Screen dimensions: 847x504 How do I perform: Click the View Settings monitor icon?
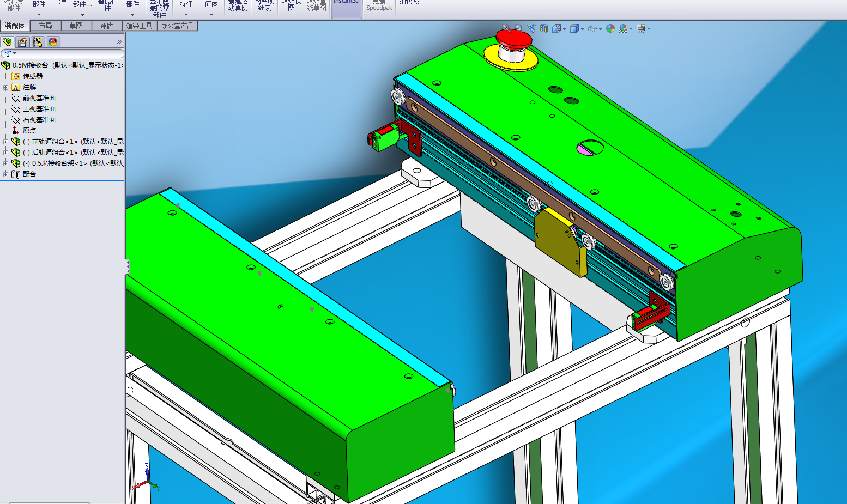(641, 28)
